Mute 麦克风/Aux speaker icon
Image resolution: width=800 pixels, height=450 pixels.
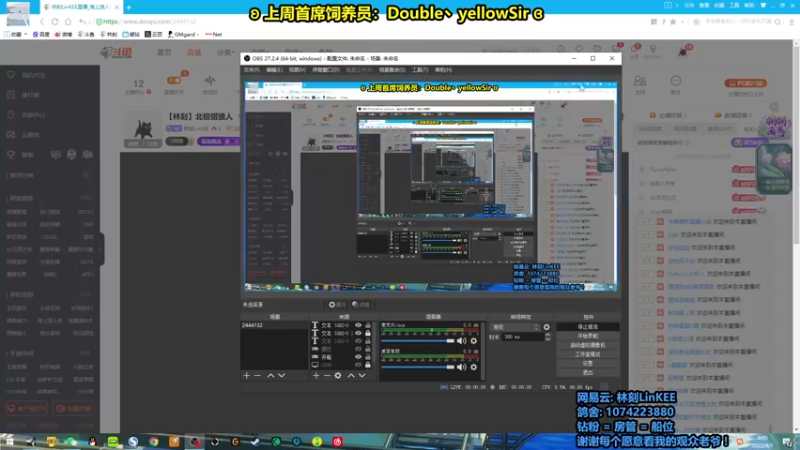(x=461, y=341)
